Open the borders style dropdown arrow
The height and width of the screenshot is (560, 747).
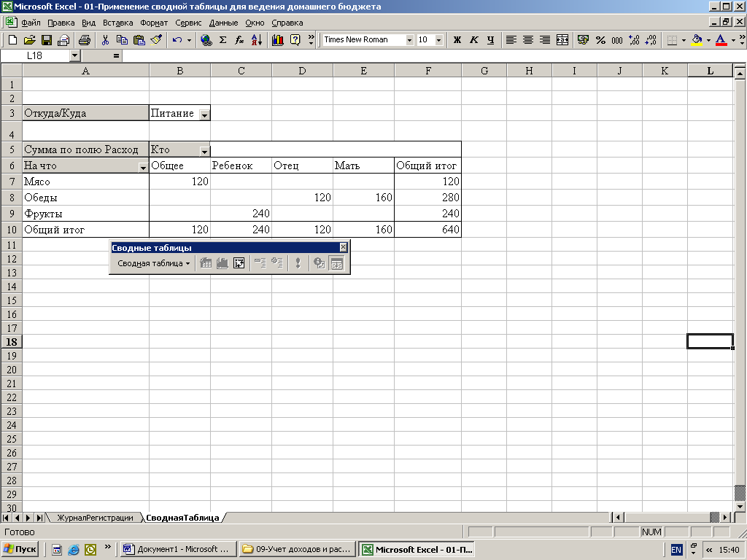pyautogui.click(x=684, y=40)
